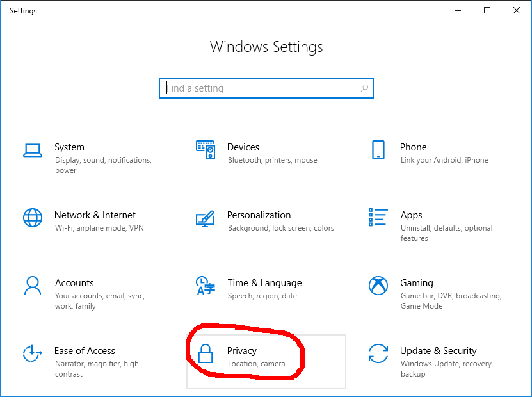
Task: Open the Apps list icon
Action: click(x=378, y=217)
